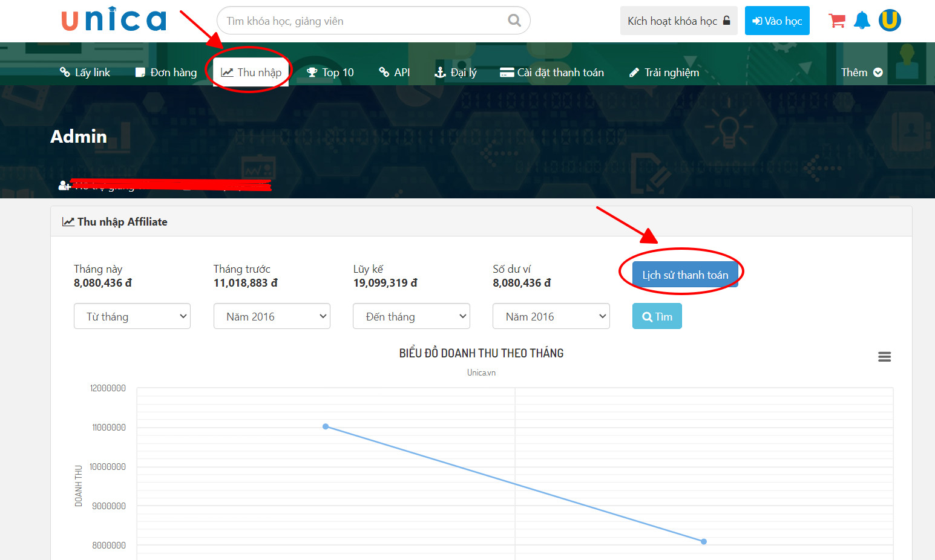Expand the Thêm menu

pos(862,73)
